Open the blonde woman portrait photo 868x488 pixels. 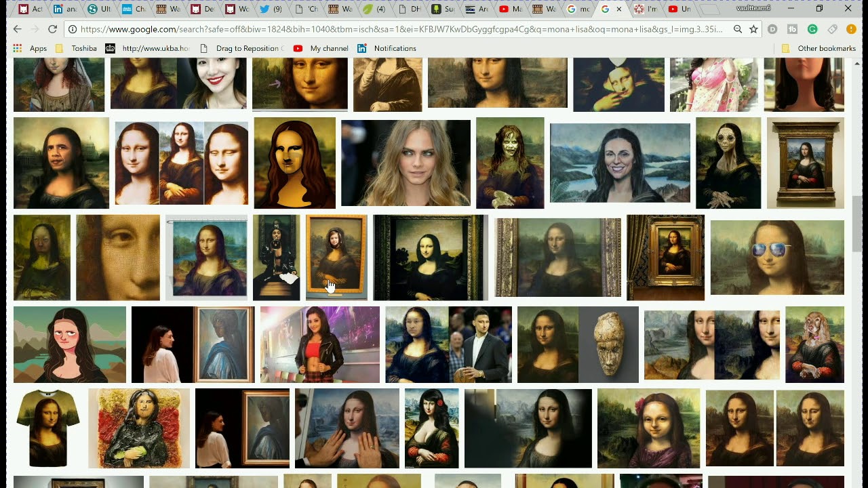click(x=406, y=163)
